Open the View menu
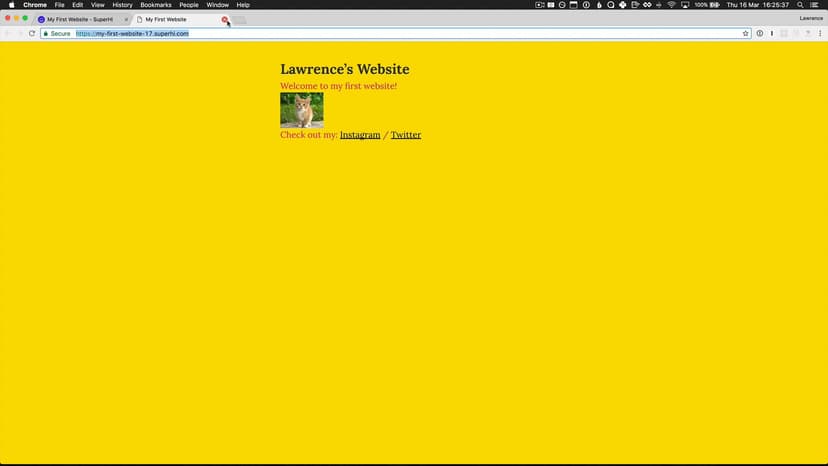 pos(97,5)
